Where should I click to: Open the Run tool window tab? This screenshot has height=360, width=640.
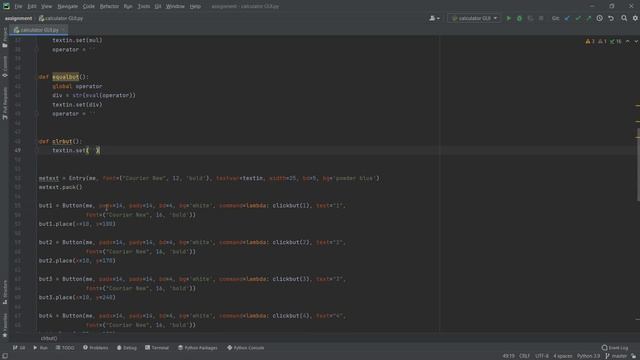(x=40, y=348)
